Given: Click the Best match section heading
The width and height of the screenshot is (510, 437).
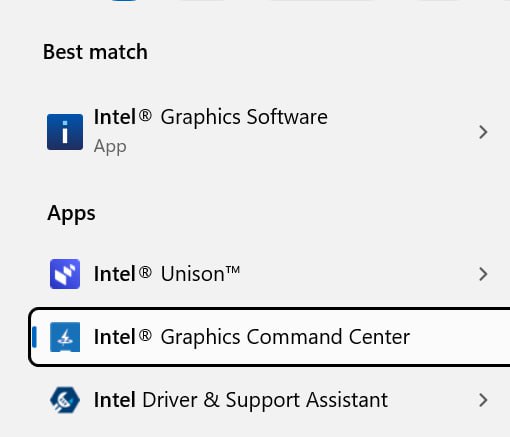Looking at the screenshot, I should (x=95, y=52).
